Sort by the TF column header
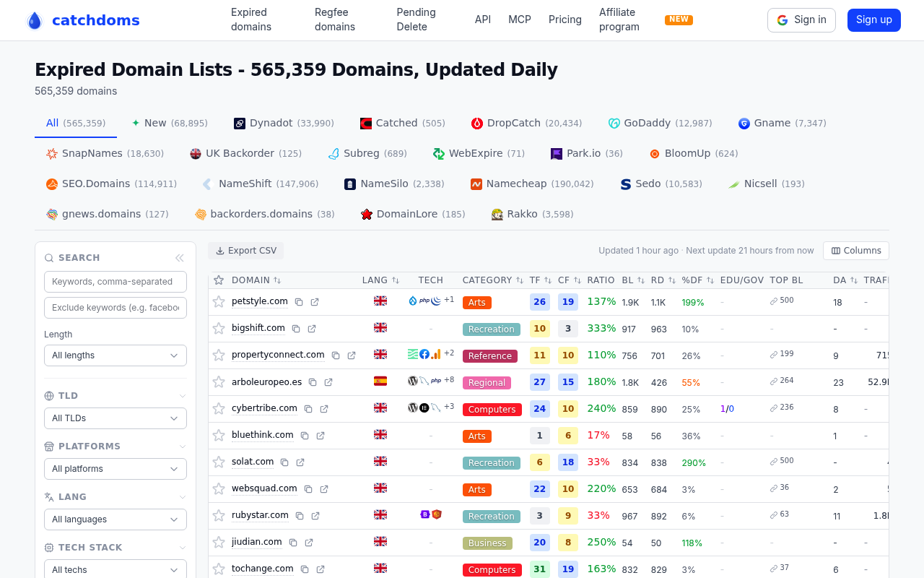 pos(540,280)
